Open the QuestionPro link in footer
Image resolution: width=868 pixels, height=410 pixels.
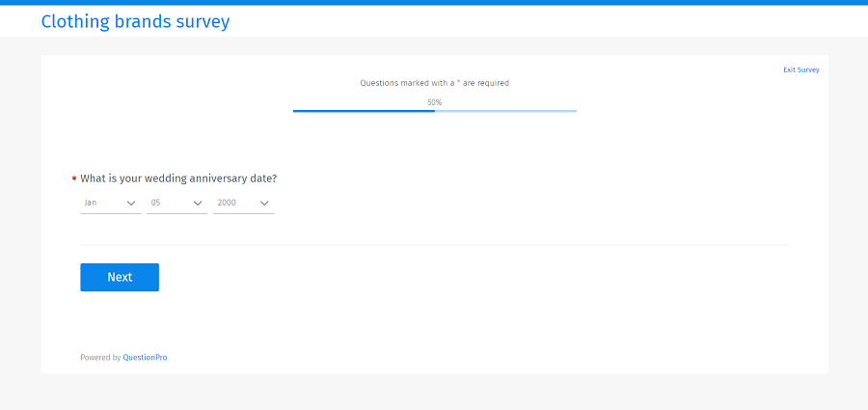click(x=145, y=358)
